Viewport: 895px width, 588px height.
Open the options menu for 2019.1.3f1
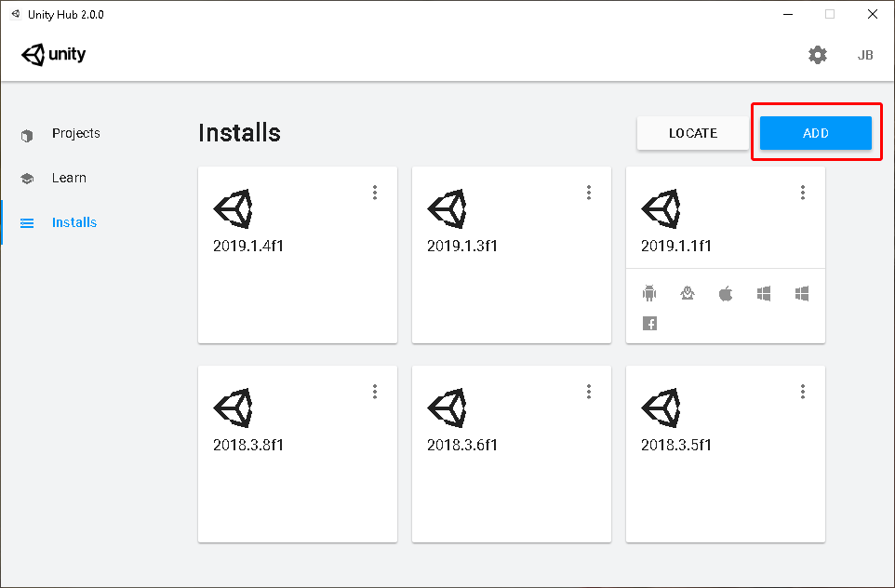[589, 193]
